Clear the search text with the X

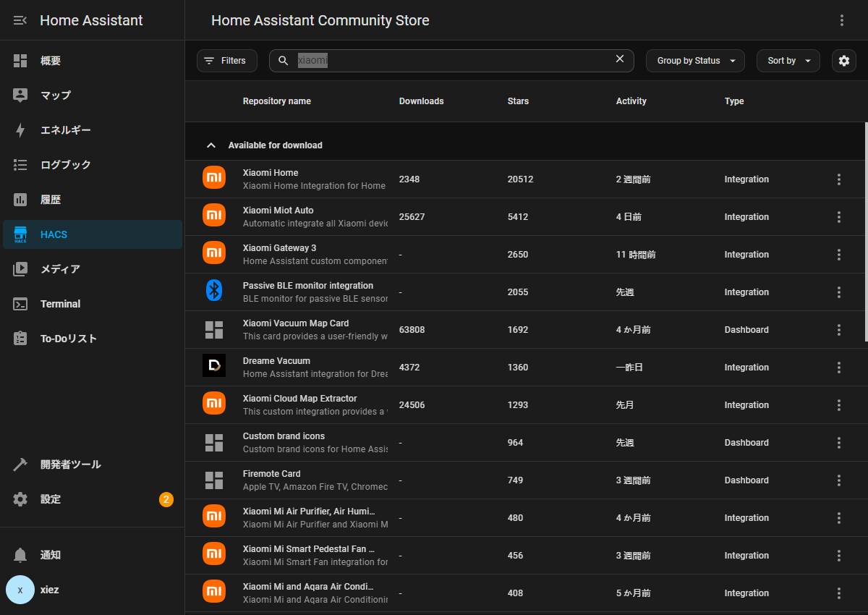620,59
